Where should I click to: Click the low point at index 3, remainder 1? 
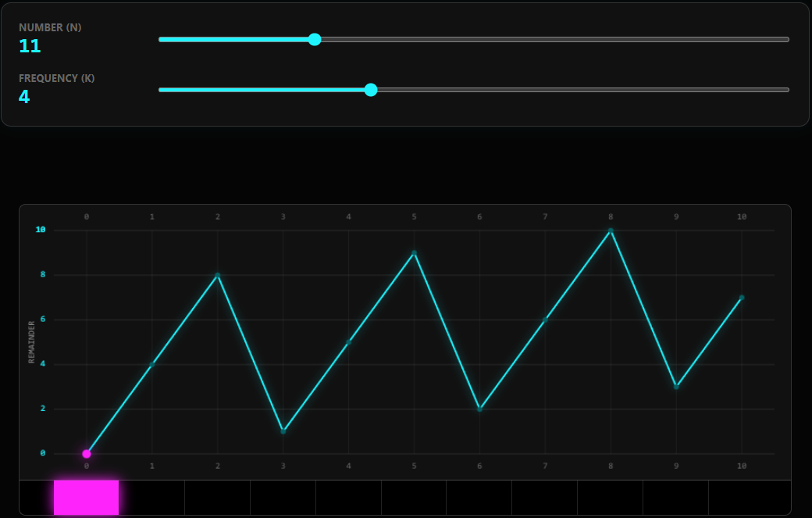pos(283,431)
